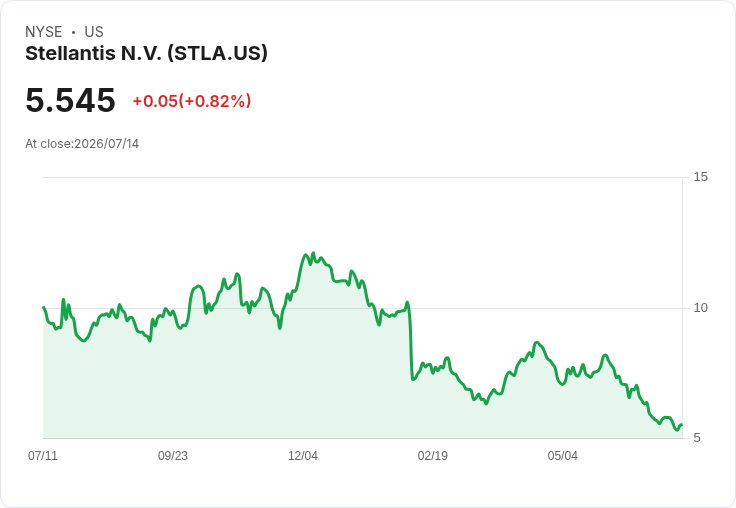The width and height of the screenshot is (736, 508).
Task: Select the 12/04 date on x-axis
Action: click(x=303, y=456)
